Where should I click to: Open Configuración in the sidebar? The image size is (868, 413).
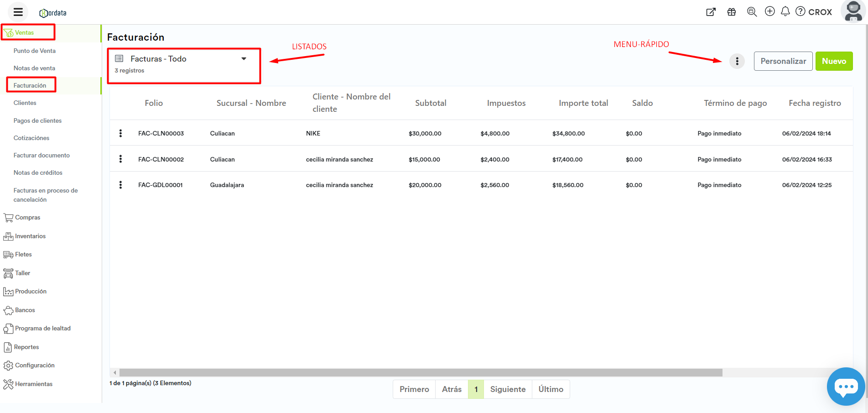coord(35,365)
